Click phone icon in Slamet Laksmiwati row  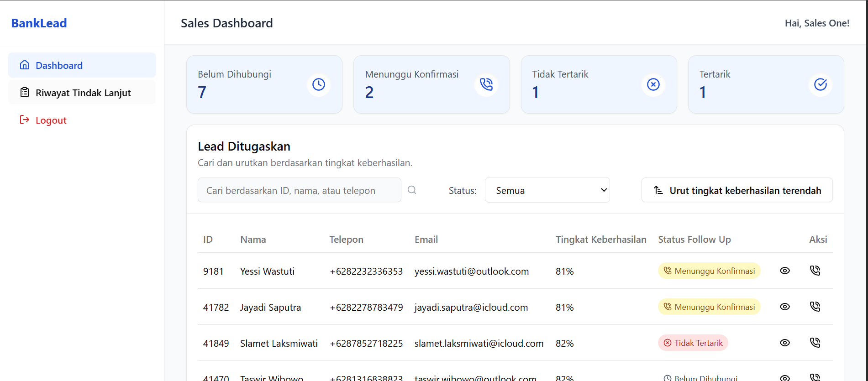(815, 343)
